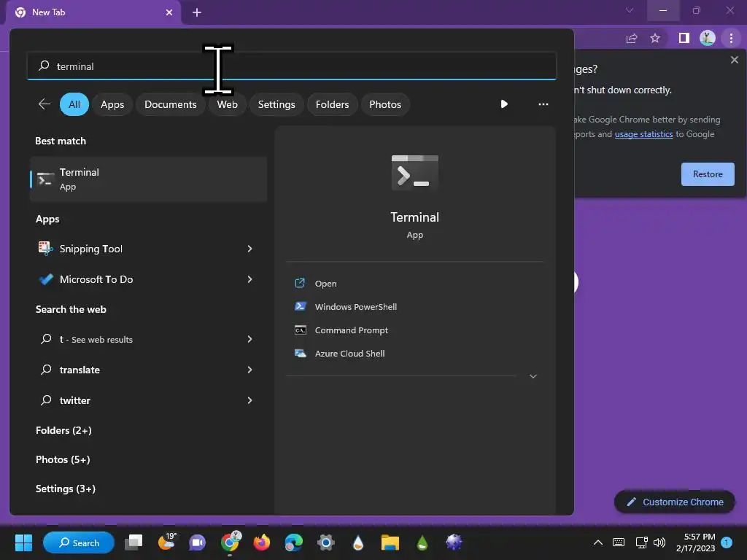
Task: Select the Photos filter tab
Action: click(385, 104)
